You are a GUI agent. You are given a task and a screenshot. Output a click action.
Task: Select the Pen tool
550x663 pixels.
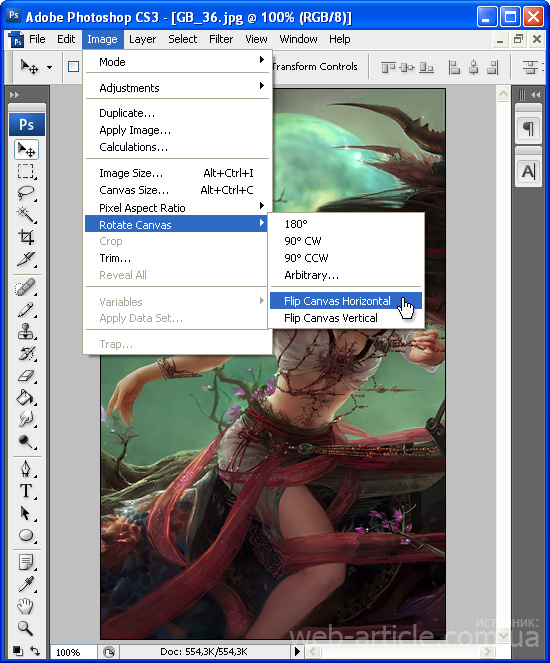pyautogui.click(x=26, y=469)
